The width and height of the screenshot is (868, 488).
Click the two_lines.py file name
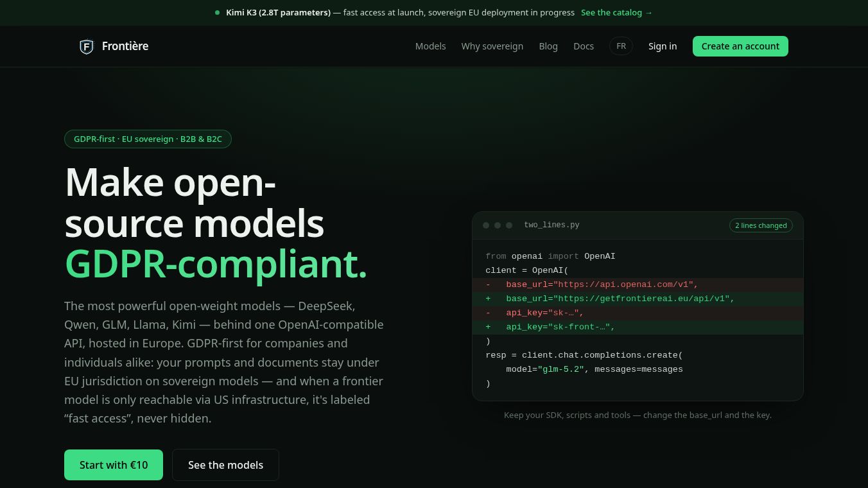[x=551, y=225]
